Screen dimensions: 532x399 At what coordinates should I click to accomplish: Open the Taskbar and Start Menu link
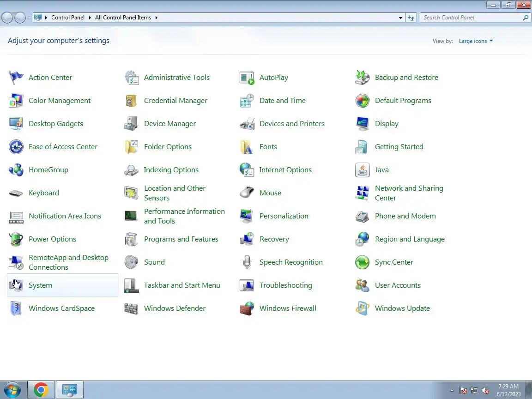[182, 285]
